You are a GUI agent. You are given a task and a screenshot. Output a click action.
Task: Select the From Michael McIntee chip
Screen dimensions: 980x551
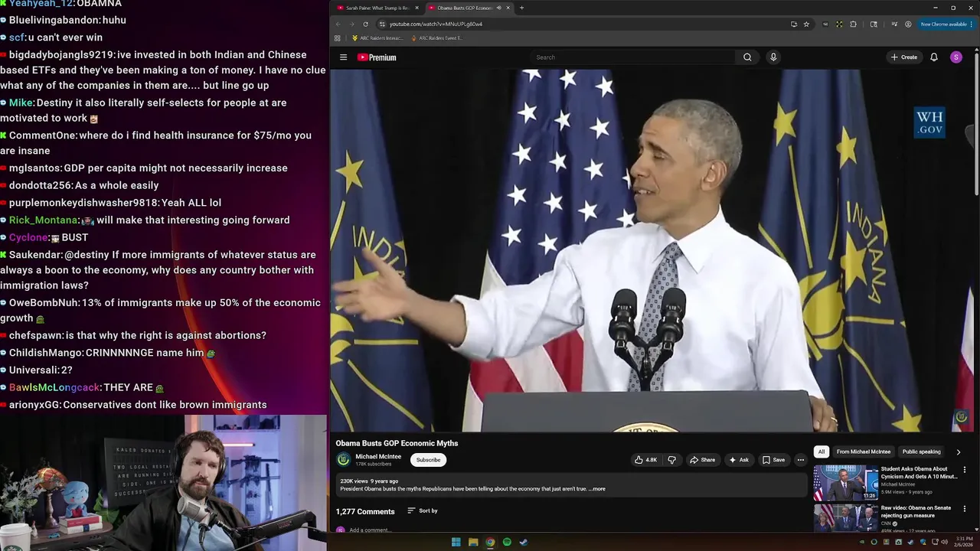pyautogui.click(x=863, y=452)
